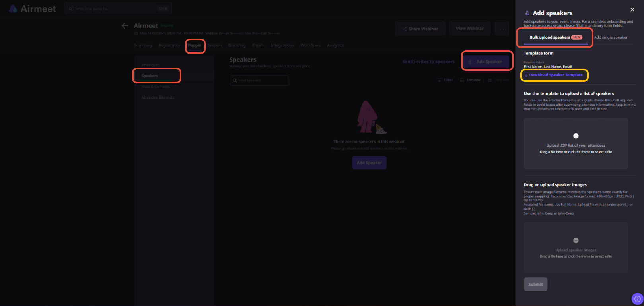This screenshot has height=306, width=644.
Task: Open the Summary tab
Action: (143, 45)
